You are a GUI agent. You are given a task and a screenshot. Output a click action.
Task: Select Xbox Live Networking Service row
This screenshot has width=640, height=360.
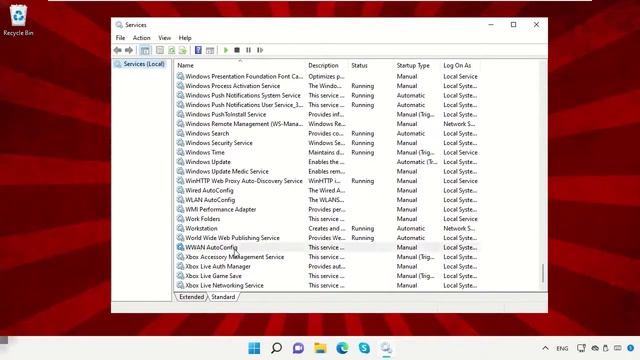pyautogui.click(x=327, y=285)
